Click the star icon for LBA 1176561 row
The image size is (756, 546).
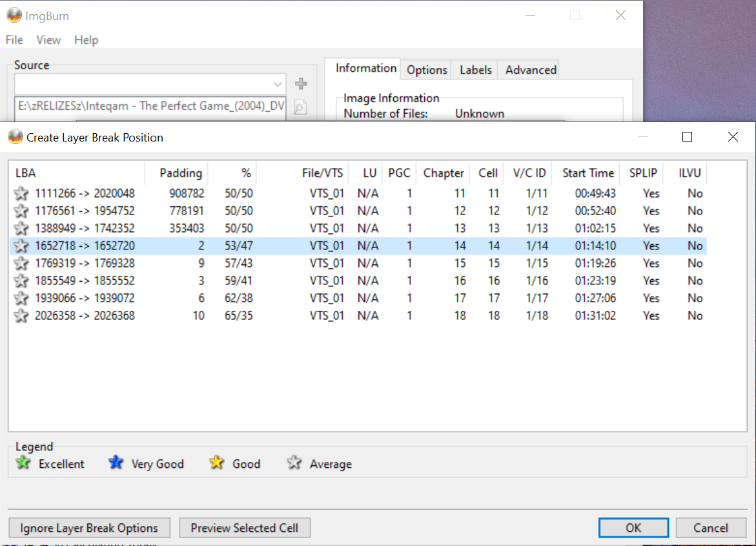pyautogui.click(x=21, y=211)
